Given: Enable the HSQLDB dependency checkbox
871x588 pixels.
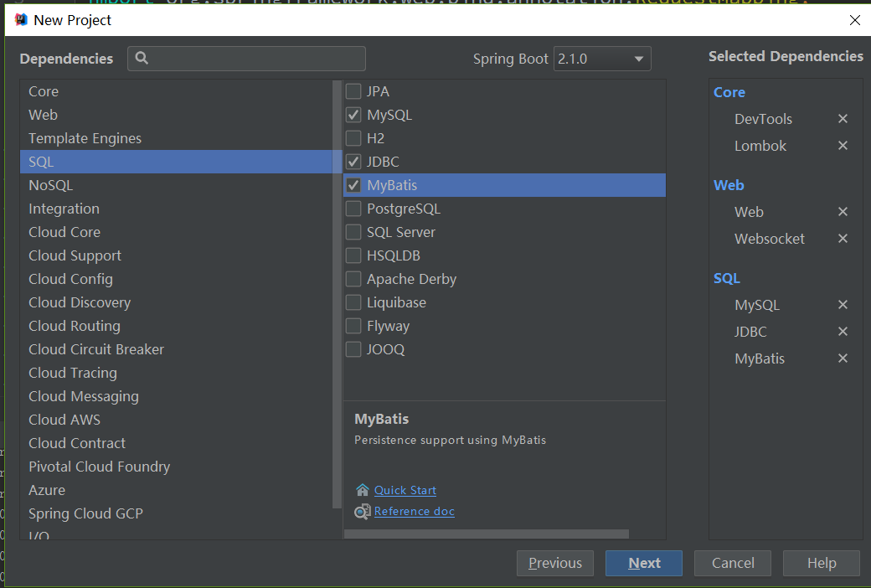Looking at the screenshot, I should click(353, 255).
